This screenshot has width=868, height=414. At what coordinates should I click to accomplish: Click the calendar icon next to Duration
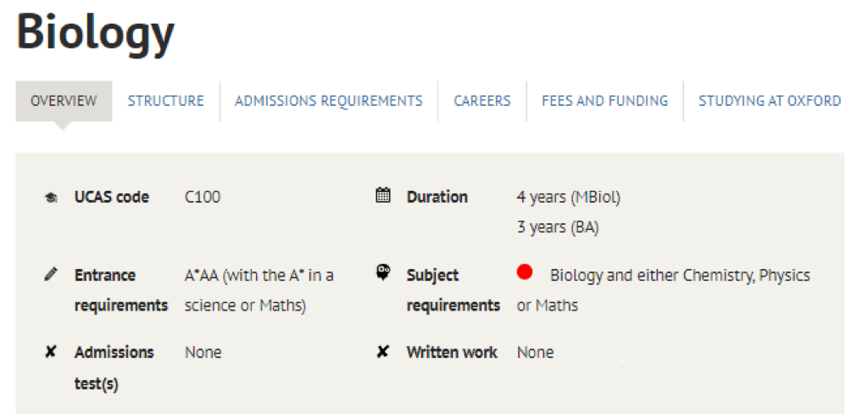pyautogui.click(x=383, y=195)
